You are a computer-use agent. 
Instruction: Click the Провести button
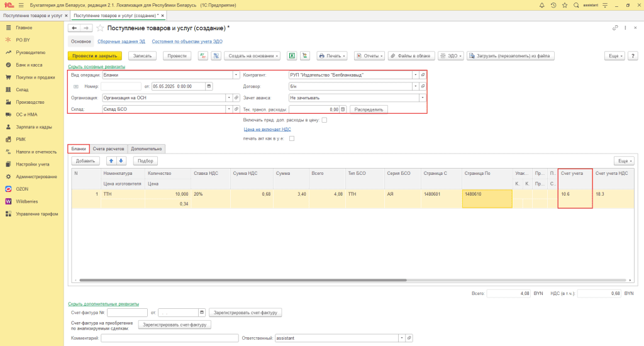tap(177, 56)
